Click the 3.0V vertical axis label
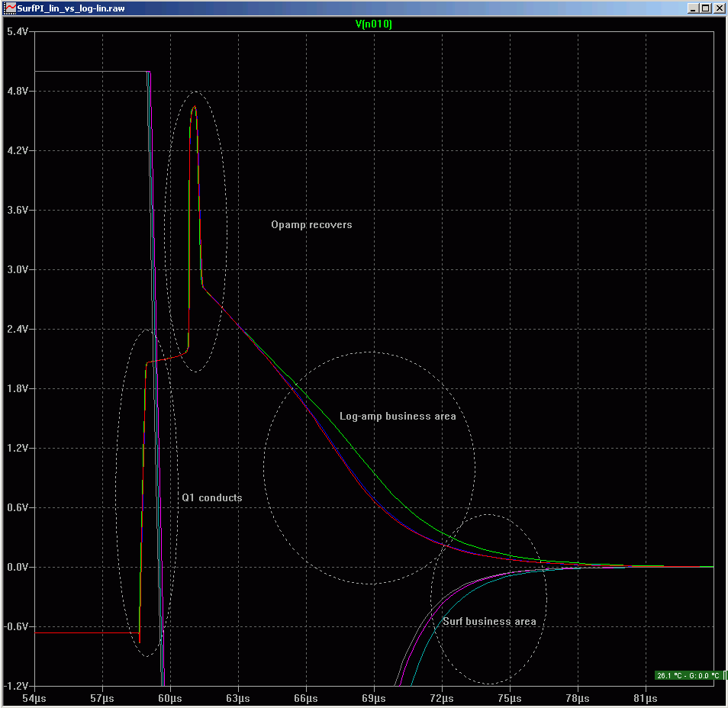Viewport: 728px width, 708px height. pos(18,270)
